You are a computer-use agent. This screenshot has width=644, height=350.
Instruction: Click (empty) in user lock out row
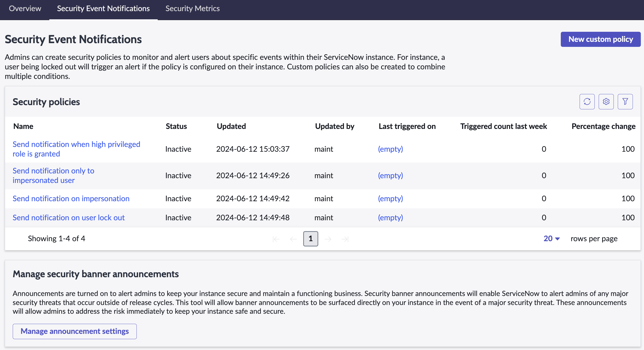(390, 218)
